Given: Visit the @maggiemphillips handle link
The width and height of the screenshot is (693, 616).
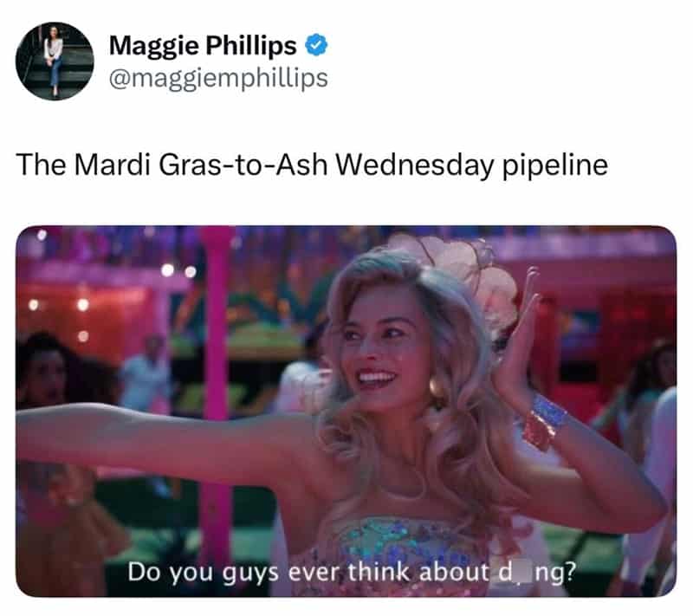Looking at the screenshot, I should tap(218, 78).
